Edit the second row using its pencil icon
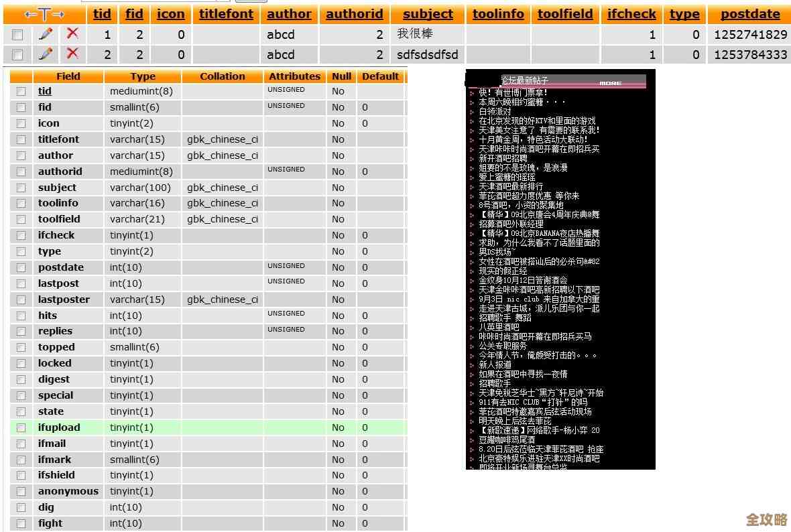Viewport: 791px width, 532px height. (x=46, y=54)
